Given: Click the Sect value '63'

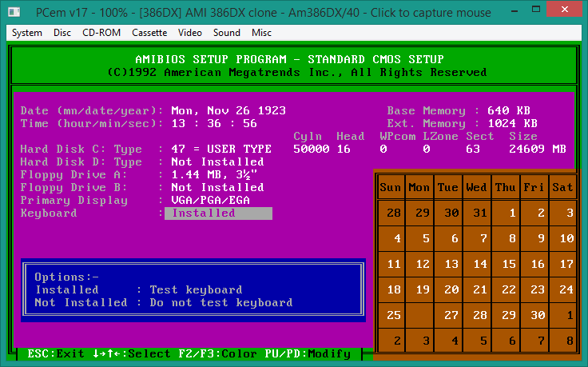Looking at the screenshot, I should pos(473,149).
